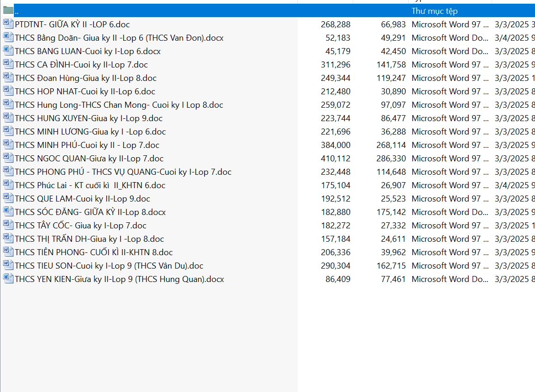Click the 'Thư mục tệp' type cell
The width and height of the screenshot is (535, 392).
(434, 11)
